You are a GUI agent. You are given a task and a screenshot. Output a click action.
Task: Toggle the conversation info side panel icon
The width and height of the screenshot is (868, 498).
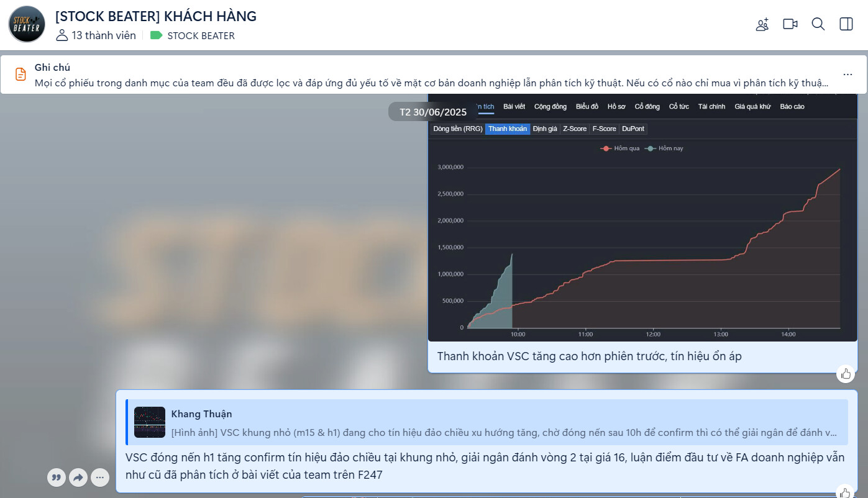(x=846, y=24)
